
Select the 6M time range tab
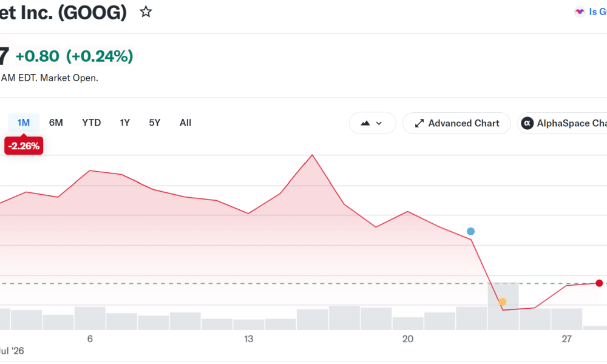pyautogui.click(x=56, y=123)
